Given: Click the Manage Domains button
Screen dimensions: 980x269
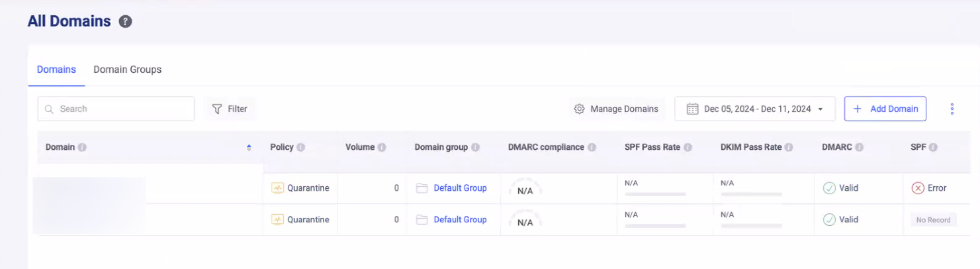Looking at the screenshot, I should pyautogui.click(x=616, y=109).
